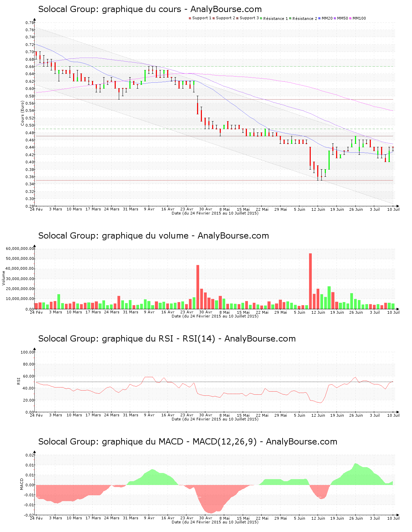
Task: Click the 60,000,000.00 volume axis label
Action: 20,248
